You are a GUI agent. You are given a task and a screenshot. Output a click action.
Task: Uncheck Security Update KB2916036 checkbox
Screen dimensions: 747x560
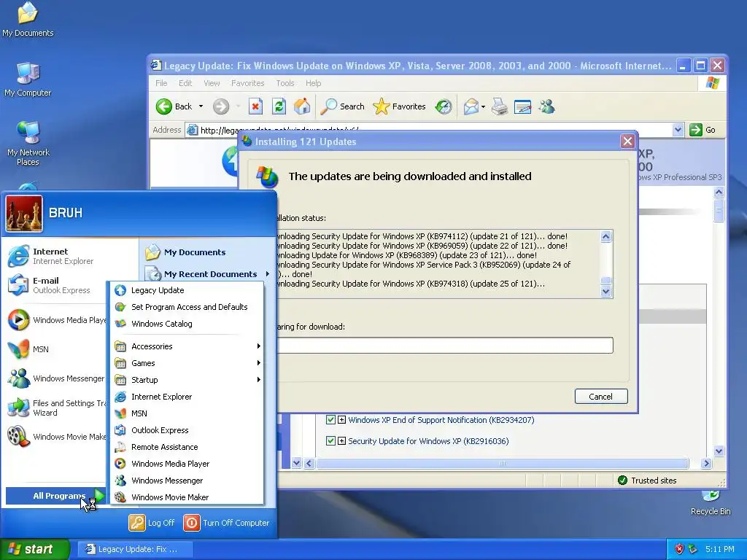click(x=330, y=440)
